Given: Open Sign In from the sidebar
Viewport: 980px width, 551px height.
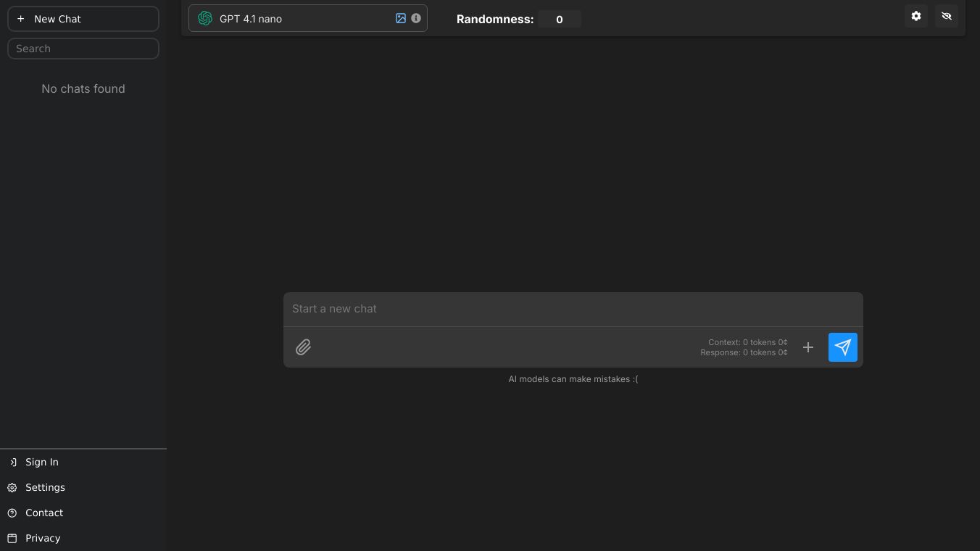Looking at the screenshot, I should (83, 462).
